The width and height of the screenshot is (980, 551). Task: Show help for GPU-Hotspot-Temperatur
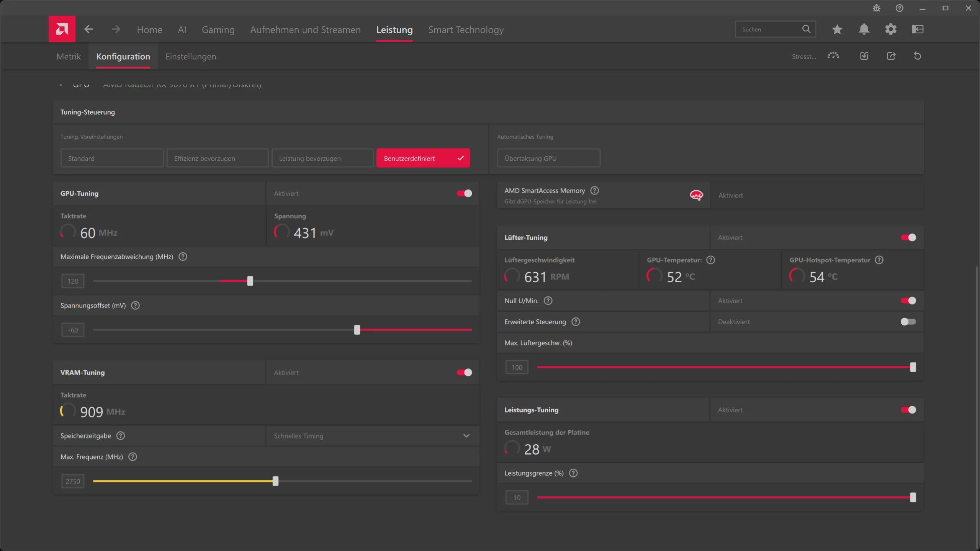[x=879, y=260]
